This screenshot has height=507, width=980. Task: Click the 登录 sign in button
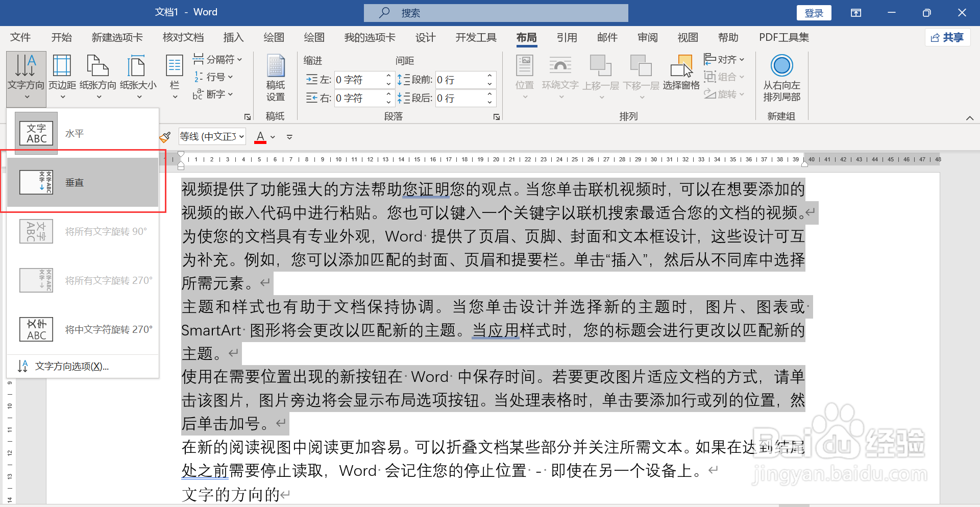pos(814,13)
